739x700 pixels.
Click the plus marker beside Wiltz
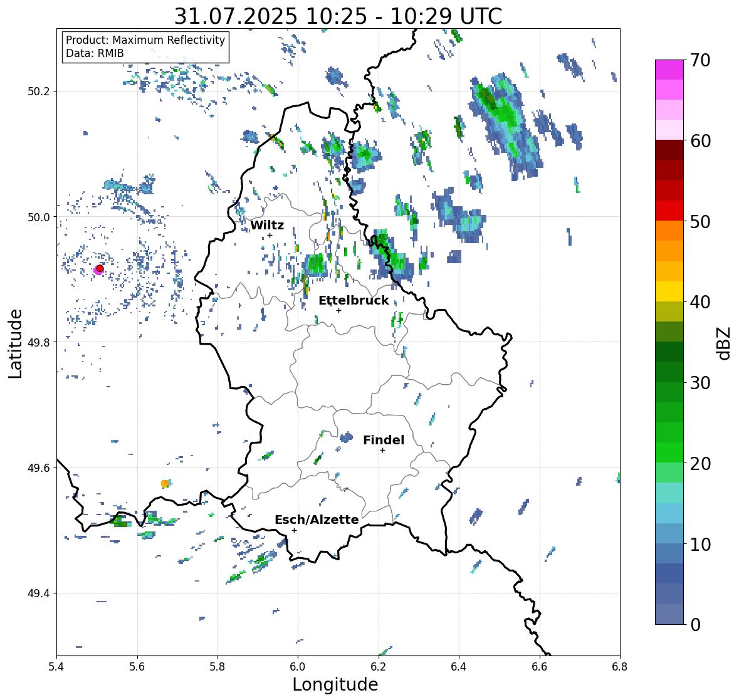[270, 235]
